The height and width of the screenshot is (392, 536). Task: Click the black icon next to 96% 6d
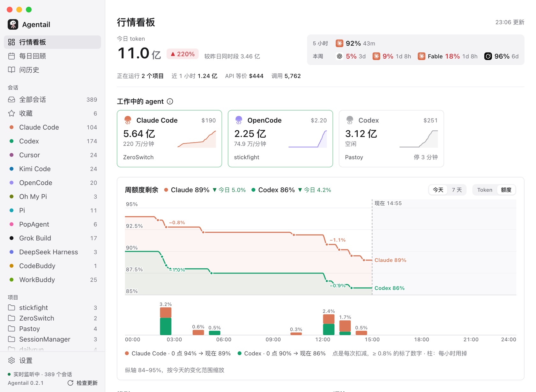[488, 56]
